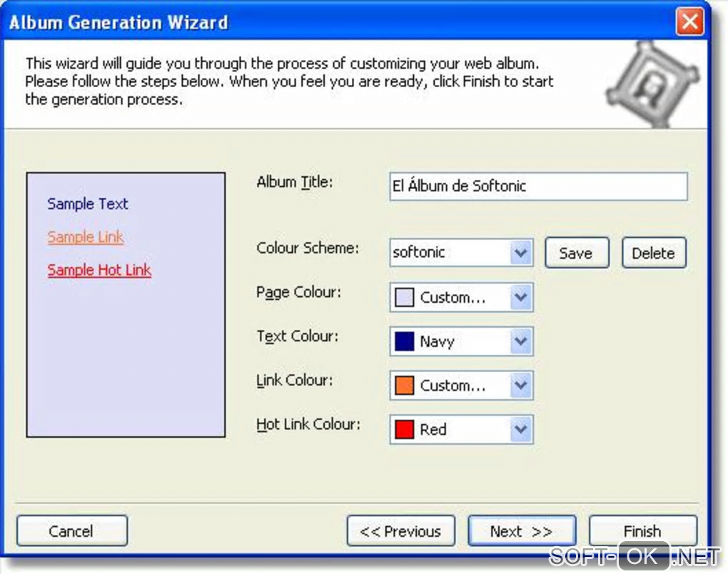Click the Sample Text in preview
The image size is (728, 574).
pyautogui.click(x=87, y=204)
